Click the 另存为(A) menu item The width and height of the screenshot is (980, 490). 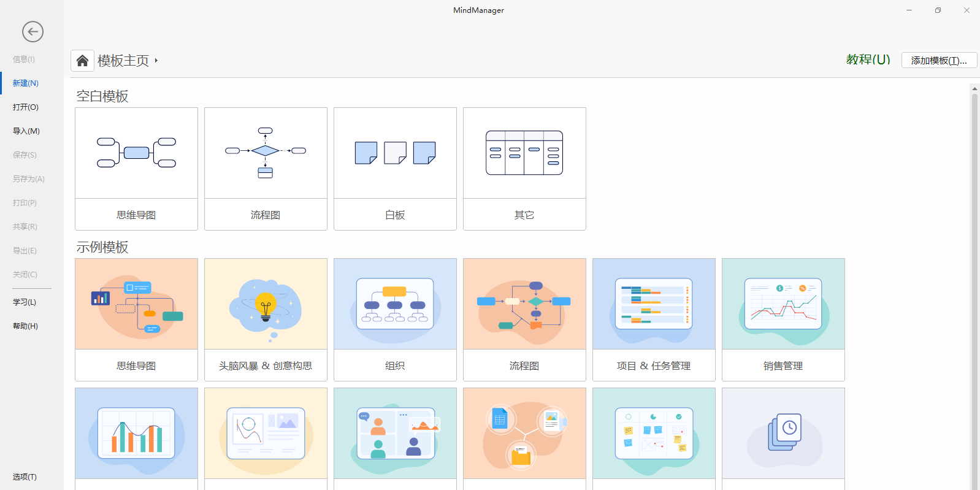click(29, 179)
